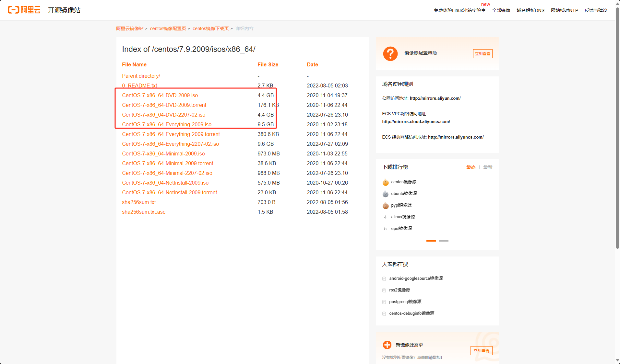Image resolution: width=620 pixels, height=364 pixels.
Task: Open http://mirrors.cloud.aliyuncs.com/ VPC address link
Action: pos(416,121)
